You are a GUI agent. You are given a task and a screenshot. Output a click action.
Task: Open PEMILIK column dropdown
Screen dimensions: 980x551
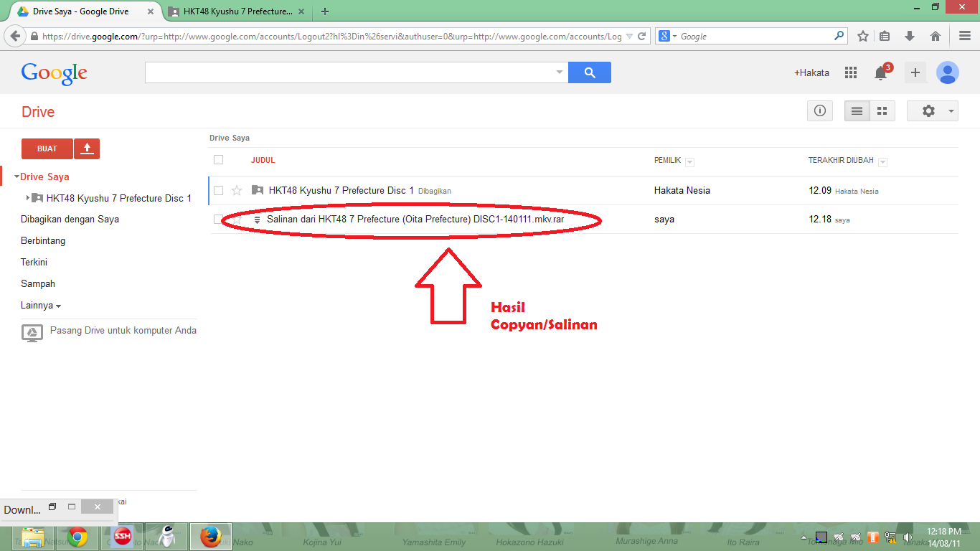[689, 162]
